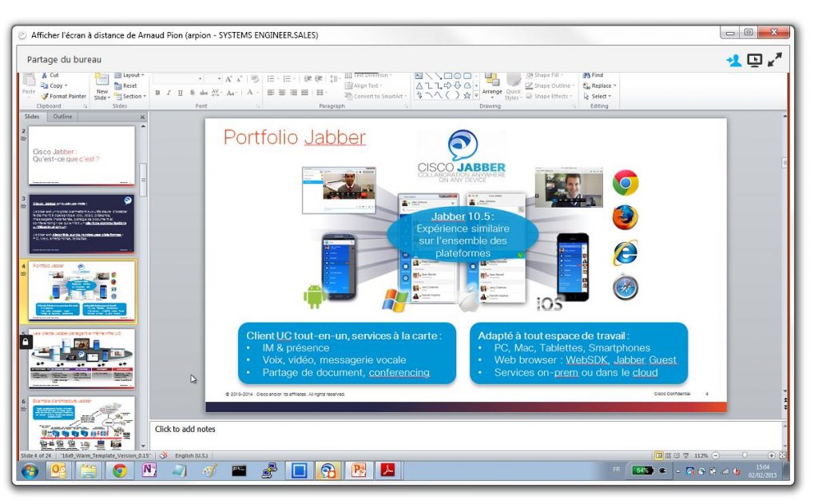Click the request remote control screen icon
The image size is (818, 504).
click(x=754, y=60)
